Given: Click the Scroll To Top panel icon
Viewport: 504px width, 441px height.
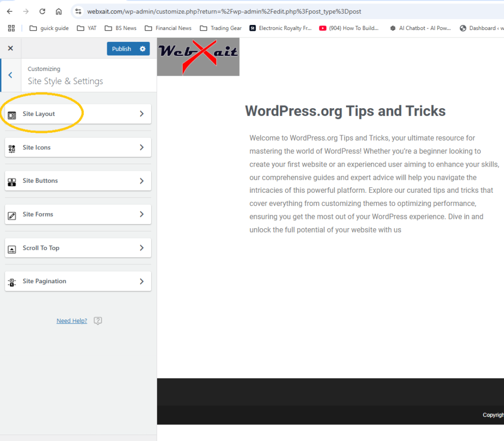Looking at the screenshot, I should click(x=12, y=249).
